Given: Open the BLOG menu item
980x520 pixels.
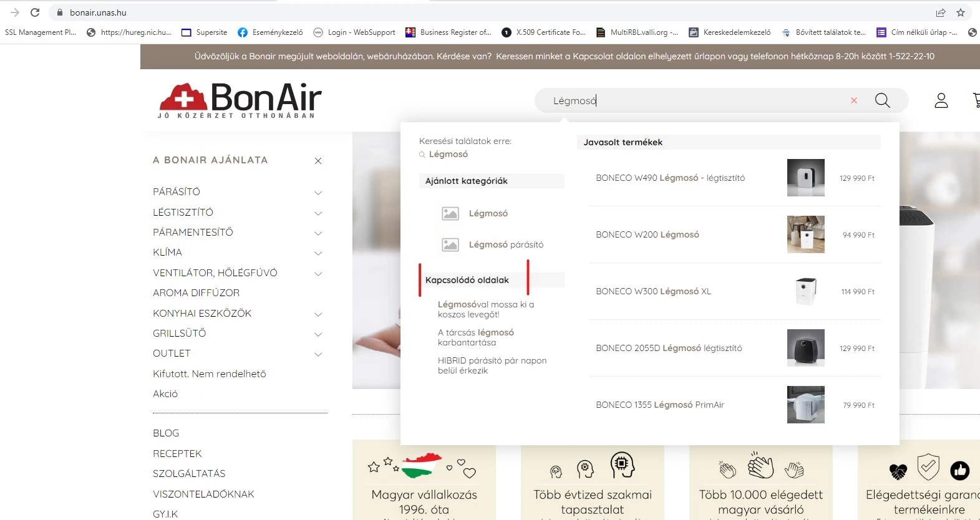Looking at the screenshot, I should [x=166, y=433].
